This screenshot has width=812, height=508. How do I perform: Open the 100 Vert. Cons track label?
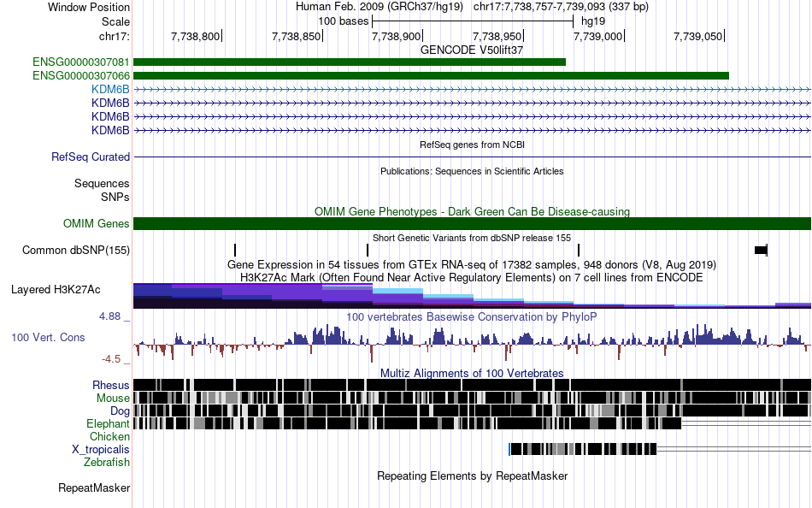48,338
